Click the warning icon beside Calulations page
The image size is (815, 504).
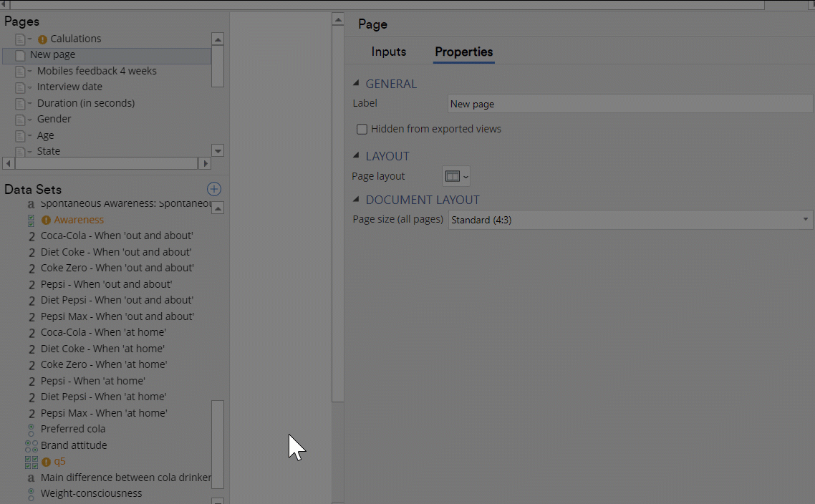[x=43, y=39]
